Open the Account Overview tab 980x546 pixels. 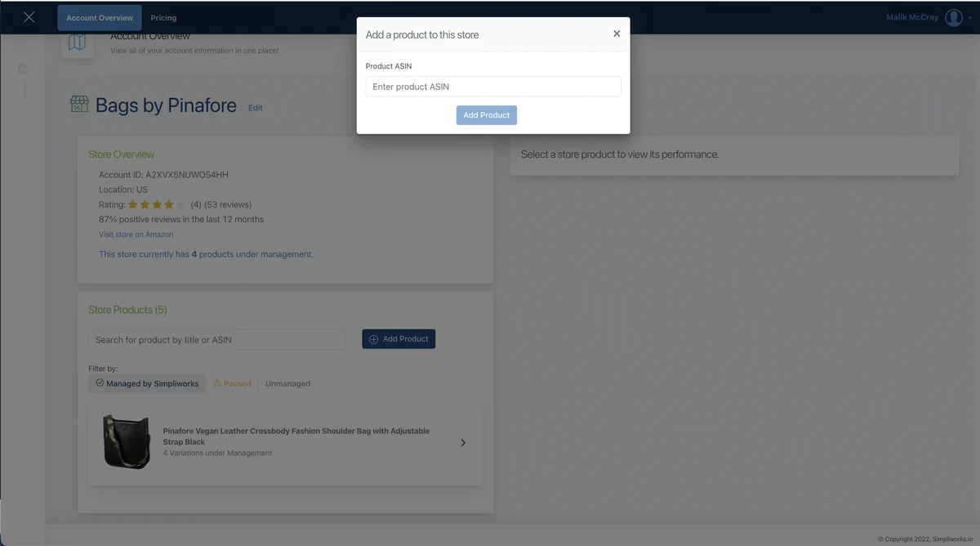(x=100, y=18)
